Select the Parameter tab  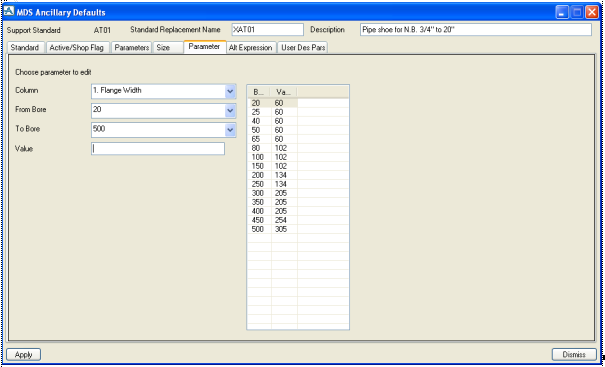[x=204, y=47]
